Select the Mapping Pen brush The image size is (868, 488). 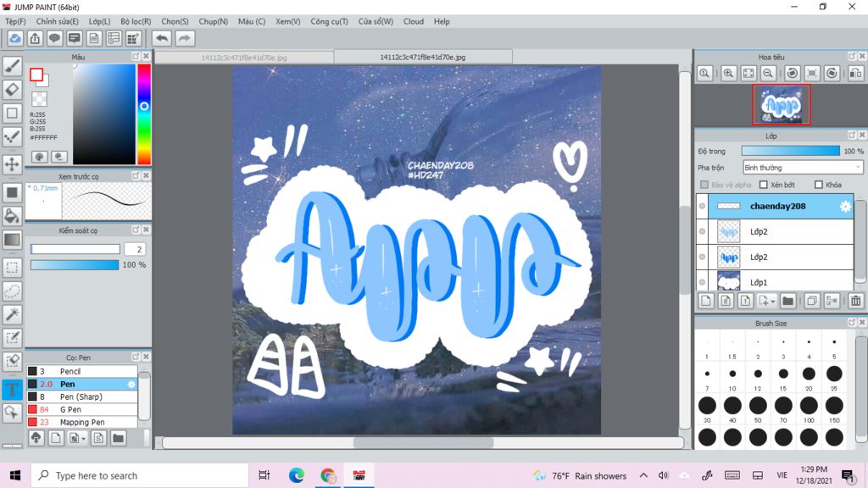[82, 422]
